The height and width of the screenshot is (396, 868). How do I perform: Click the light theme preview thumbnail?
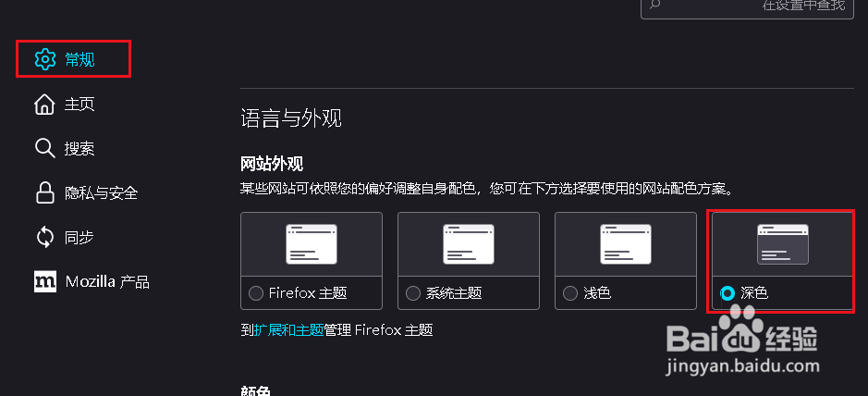point(626,244)
